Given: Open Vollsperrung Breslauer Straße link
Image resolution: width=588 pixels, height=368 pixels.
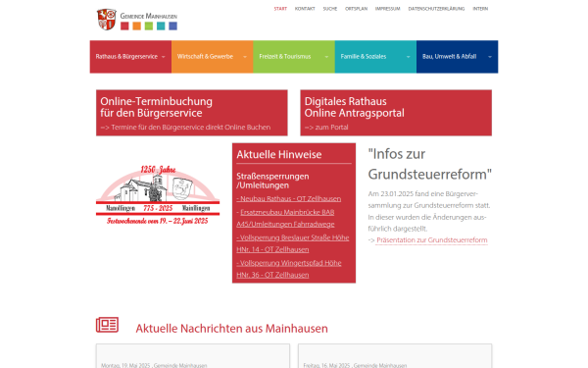Looking at the screenshot, I should coord(293,243).
